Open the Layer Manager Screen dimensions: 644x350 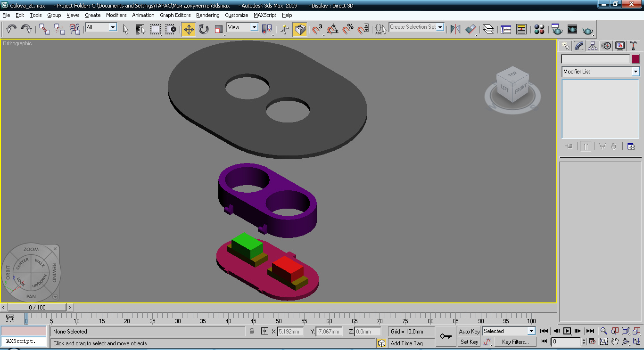[x=488, y=29]
